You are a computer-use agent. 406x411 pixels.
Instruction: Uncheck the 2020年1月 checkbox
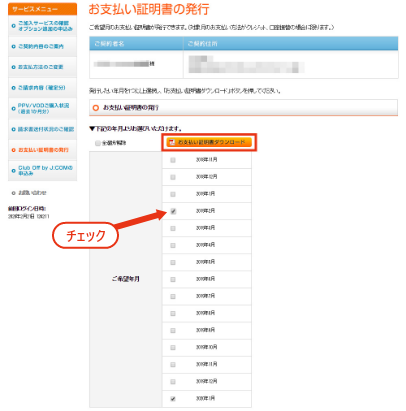(x=173, y=399)
